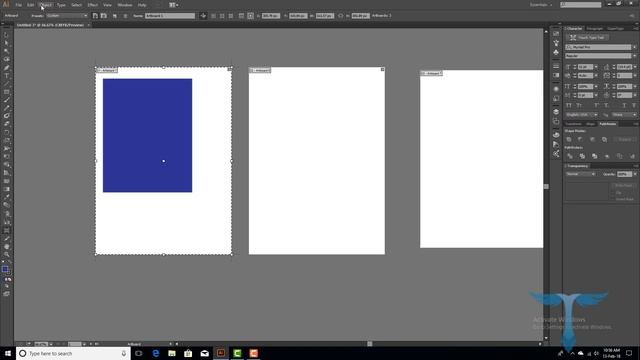The image size is (640, 360).
Task: Toggle Show Video Safe Areas
Action: click(x=231, y=16)
